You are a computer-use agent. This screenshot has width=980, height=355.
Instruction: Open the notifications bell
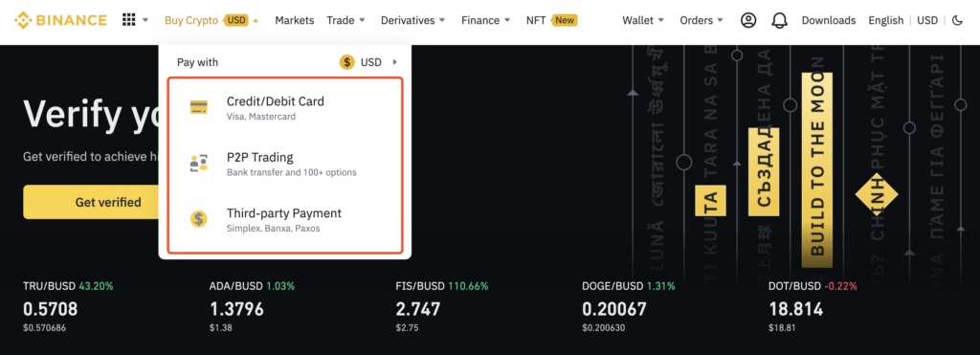tap(779, 20)
